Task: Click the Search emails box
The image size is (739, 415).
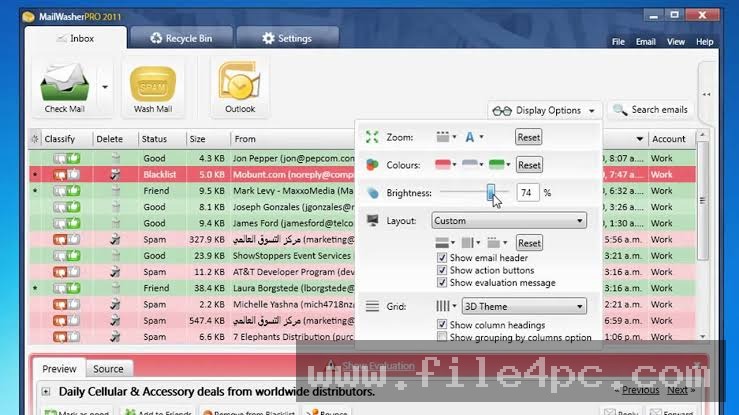Action: 651,110
